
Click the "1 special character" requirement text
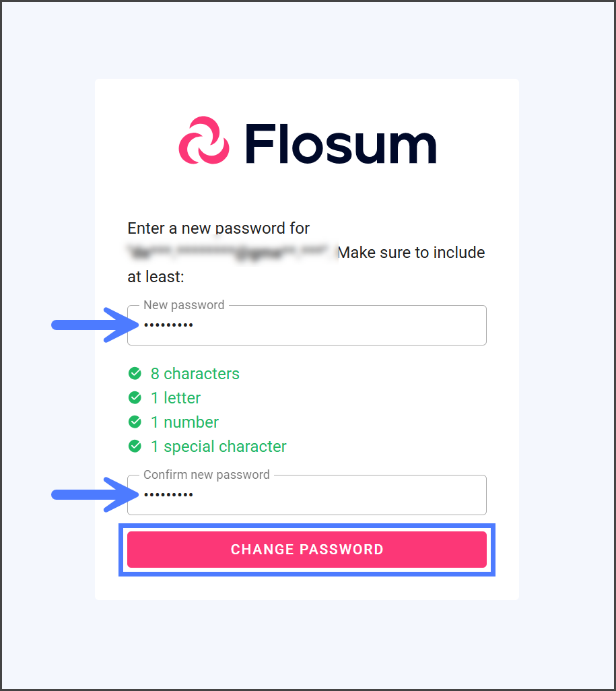[218, 447]
